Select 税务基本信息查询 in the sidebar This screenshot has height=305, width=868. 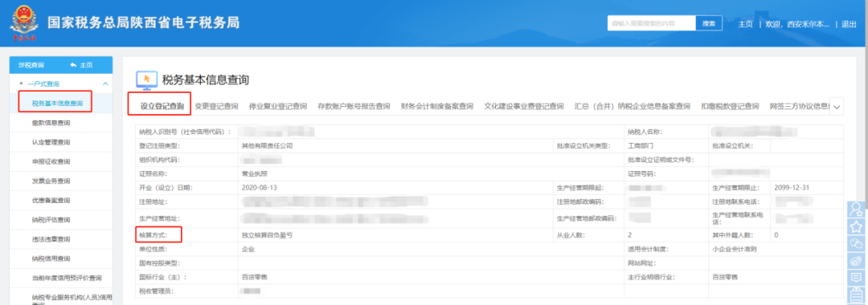pyautogui.click(x=58, y=103)
